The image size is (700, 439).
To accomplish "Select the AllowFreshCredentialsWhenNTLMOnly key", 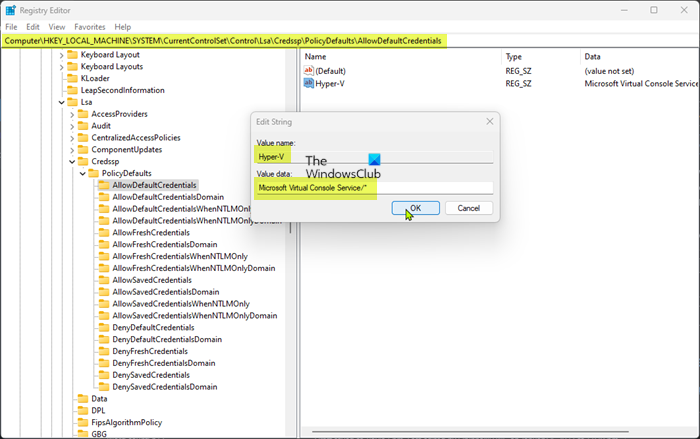I will 180,256.
